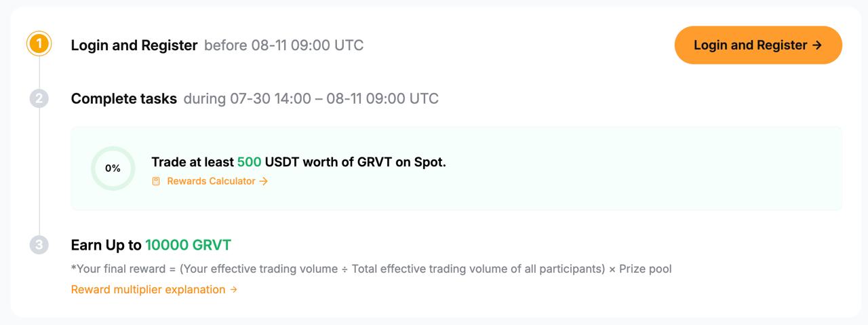The width and height of the screenshot is (868, 325).
Task: Click the step 3 numbered circle icon
Action: point(39,245)
